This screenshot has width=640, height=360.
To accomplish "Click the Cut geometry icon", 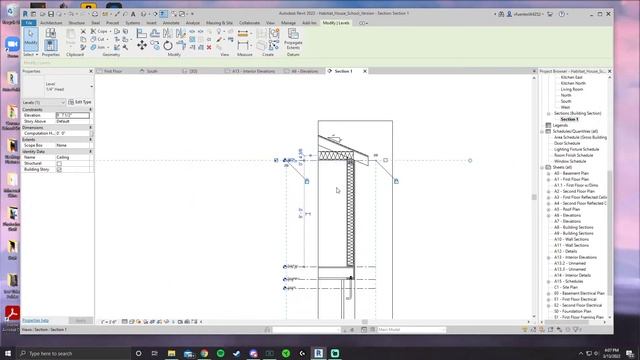I will click(x=93, y=39).
